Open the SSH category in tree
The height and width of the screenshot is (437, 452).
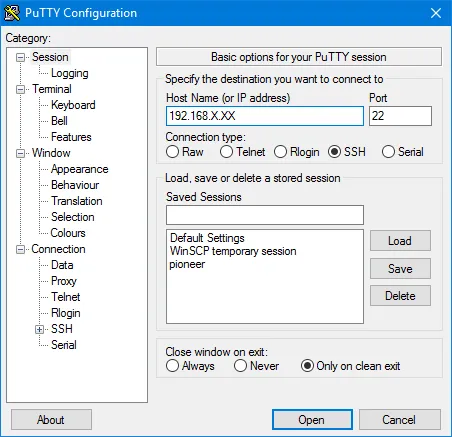62,329
